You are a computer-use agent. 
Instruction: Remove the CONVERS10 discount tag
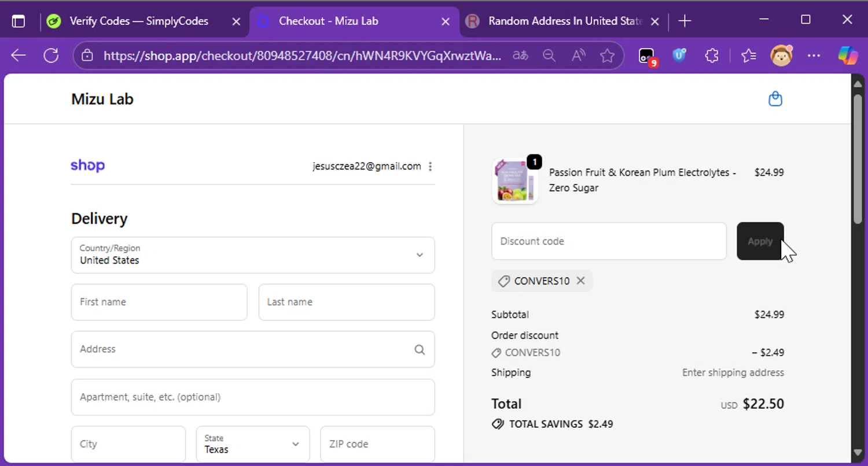[x=581, y=281]
